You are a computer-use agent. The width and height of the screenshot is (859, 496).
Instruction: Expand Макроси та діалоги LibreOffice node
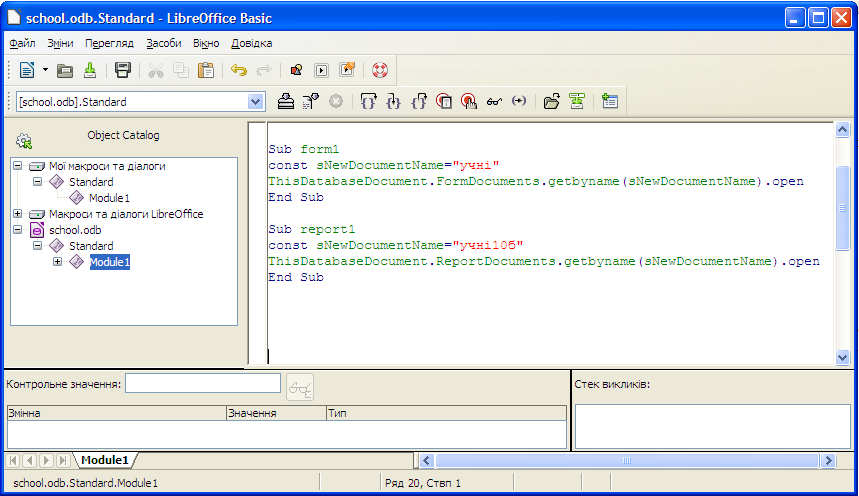tap(18, 214)
